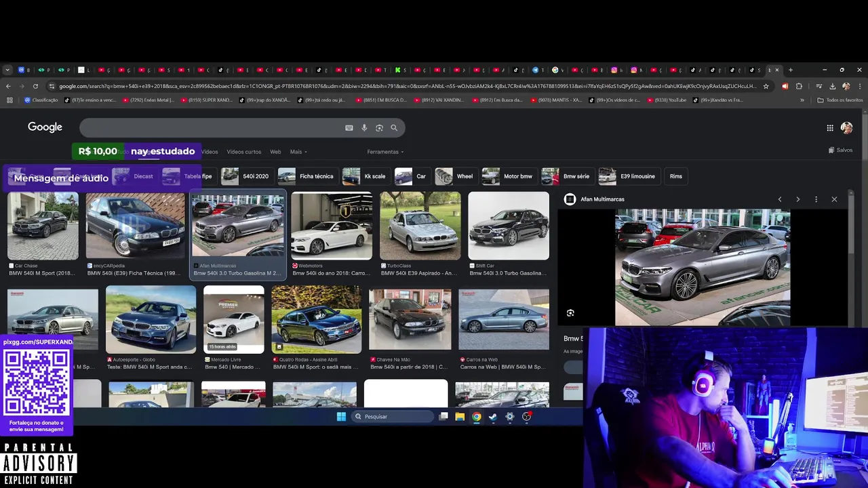868x488 pixels.
Task: Switch to the Vídeos tab
Action: pos(210,152)
